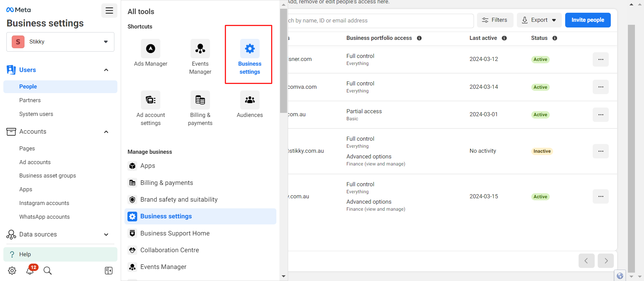Click the notifications bell icon

pos(30,271)
